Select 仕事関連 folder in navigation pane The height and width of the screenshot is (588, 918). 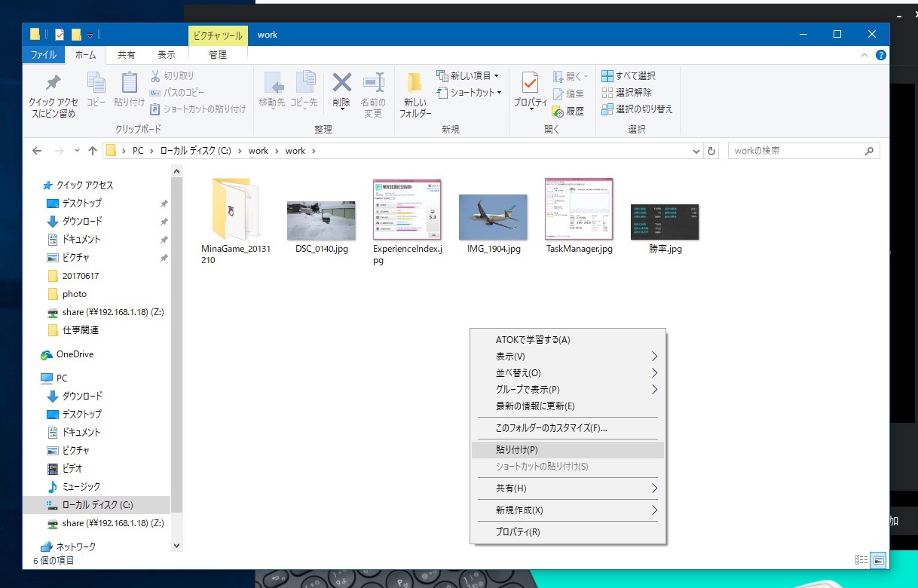pos(80,330)
